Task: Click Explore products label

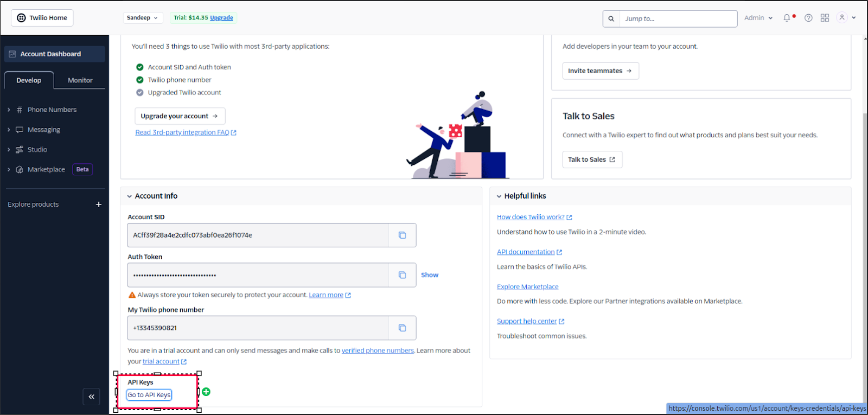Action: (x=33, y=205)
